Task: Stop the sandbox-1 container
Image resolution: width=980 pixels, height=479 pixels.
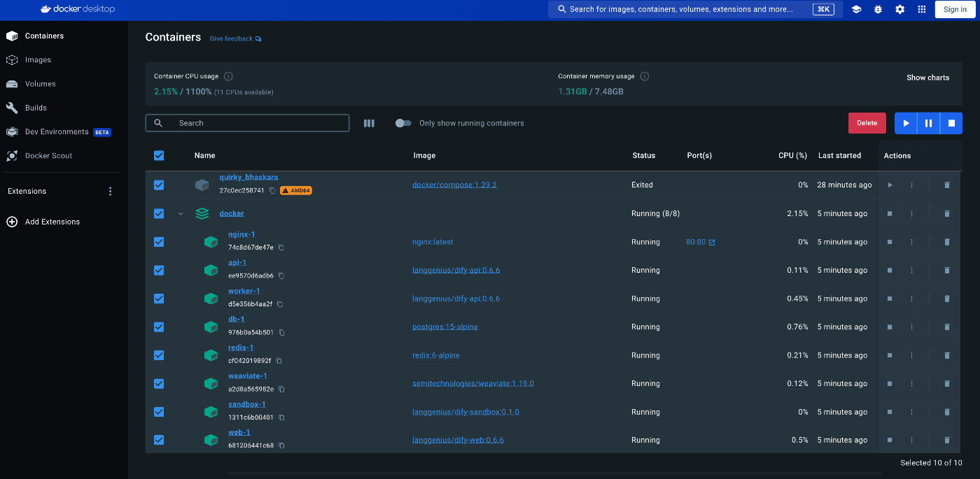Action: [x=890, y=412]
